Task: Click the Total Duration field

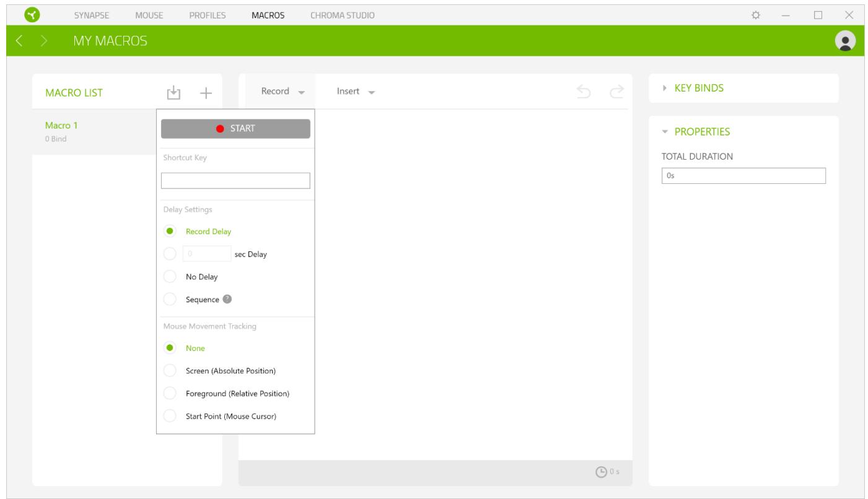Action: click(x=743, y=176)
